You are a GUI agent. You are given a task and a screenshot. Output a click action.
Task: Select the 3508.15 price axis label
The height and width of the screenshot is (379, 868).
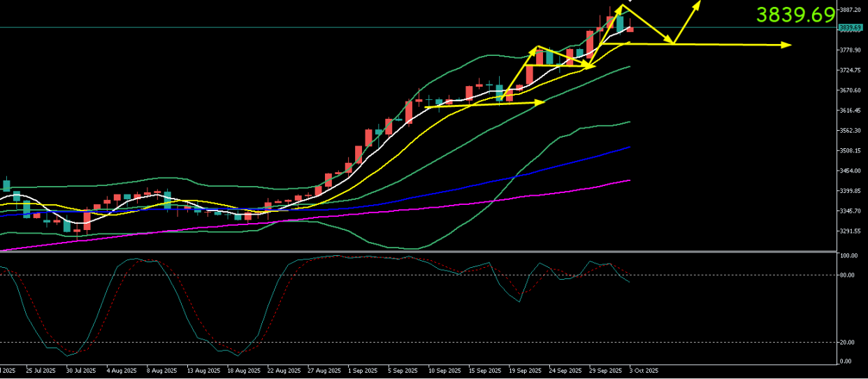pos(850,151)
